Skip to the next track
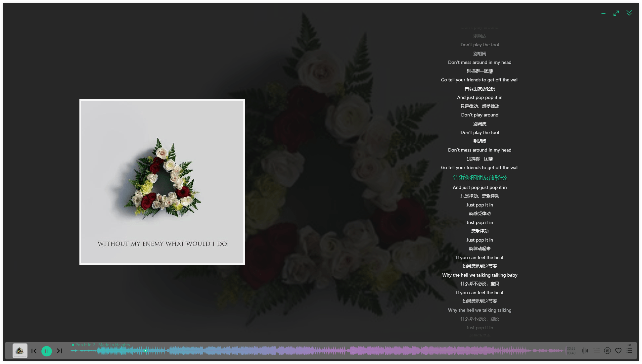 click(x=60, y=351)
